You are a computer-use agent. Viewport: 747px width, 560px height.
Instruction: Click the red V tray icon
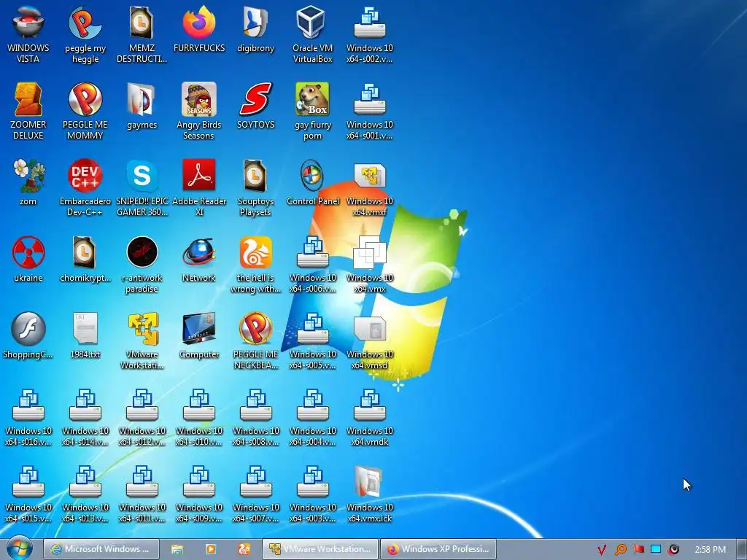(x=602, y=550)
